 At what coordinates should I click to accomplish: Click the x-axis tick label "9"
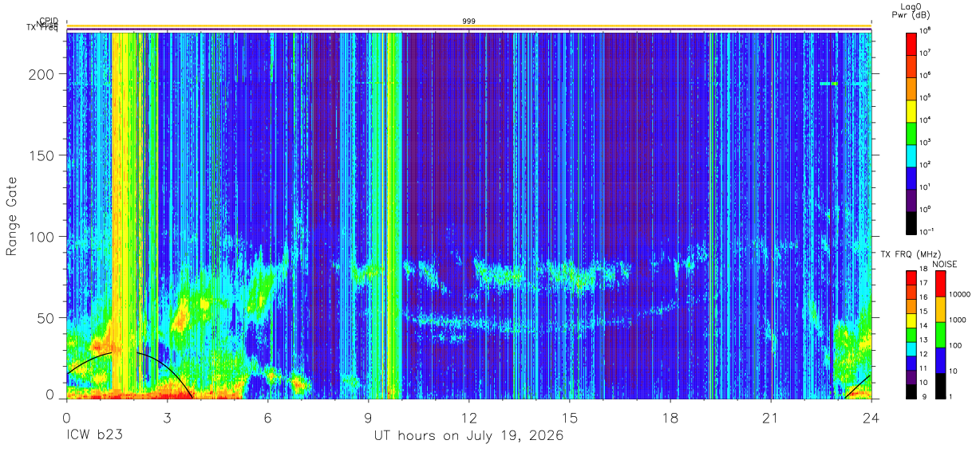(369, 418)
